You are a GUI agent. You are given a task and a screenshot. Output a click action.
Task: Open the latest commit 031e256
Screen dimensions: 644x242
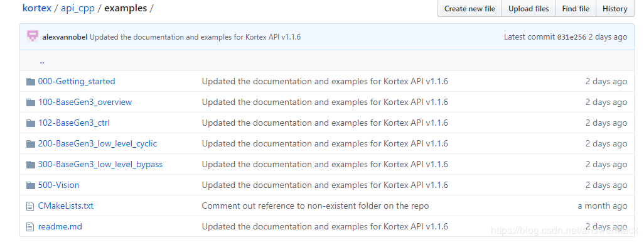tap(571, 37)
